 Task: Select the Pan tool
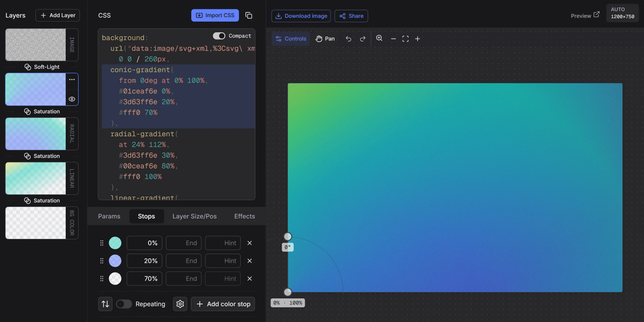tap(325, 38)
